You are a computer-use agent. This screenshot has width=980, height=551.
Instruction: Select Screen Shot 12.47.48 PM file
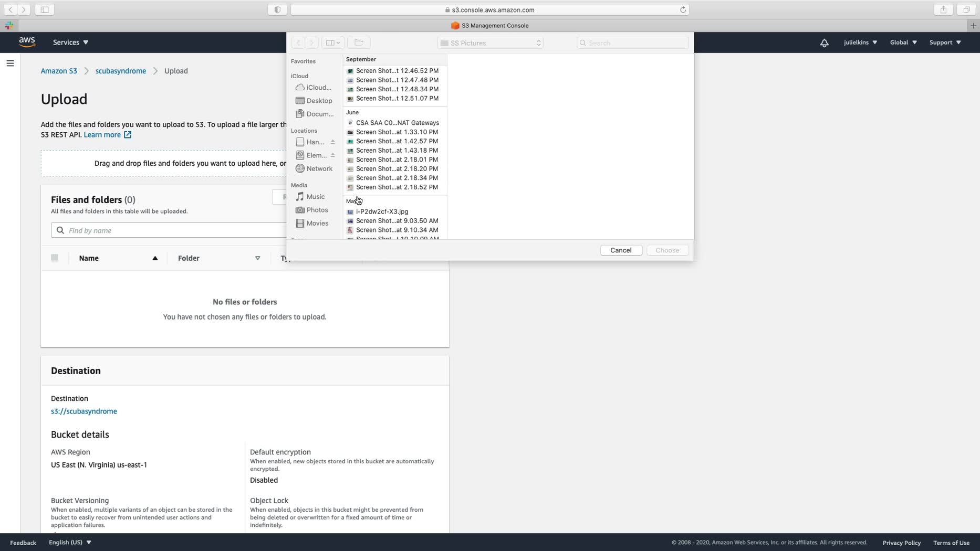coord(395,80)
